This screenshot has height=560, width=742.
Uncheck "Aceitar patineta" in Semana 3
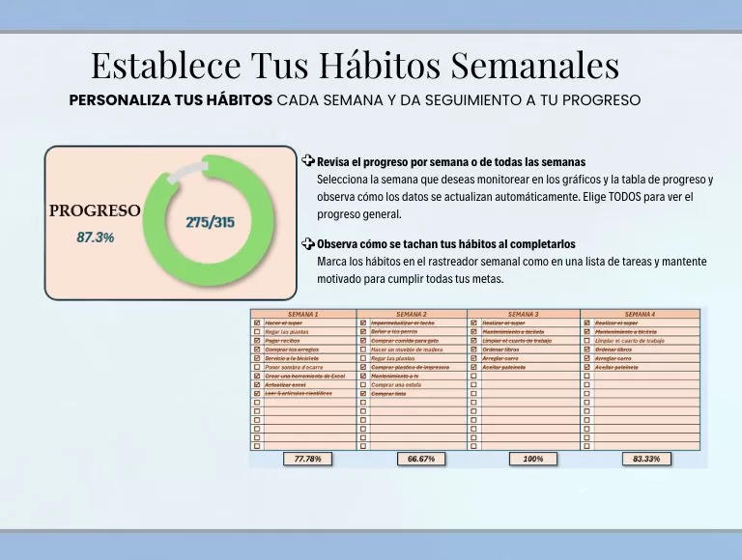click(473, 367)
